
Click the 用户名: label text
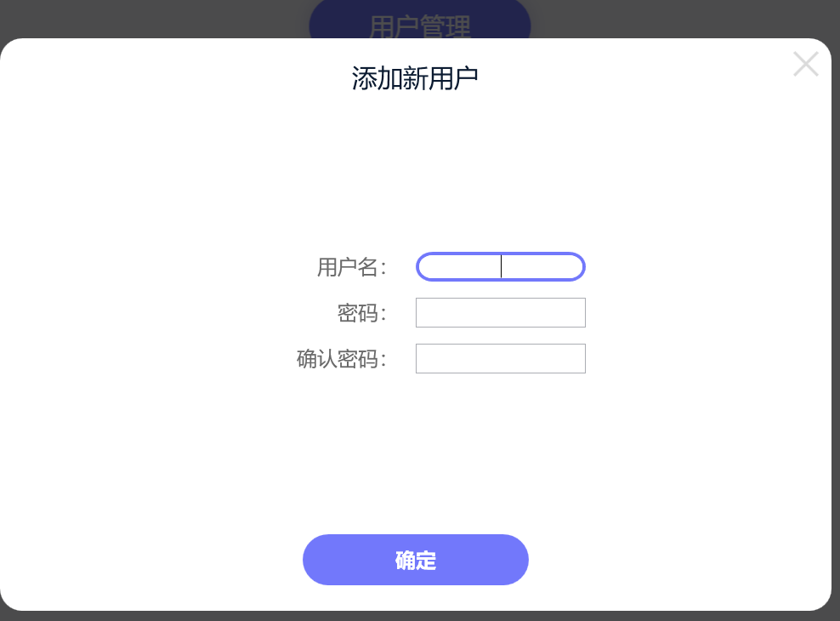(351, 267)
